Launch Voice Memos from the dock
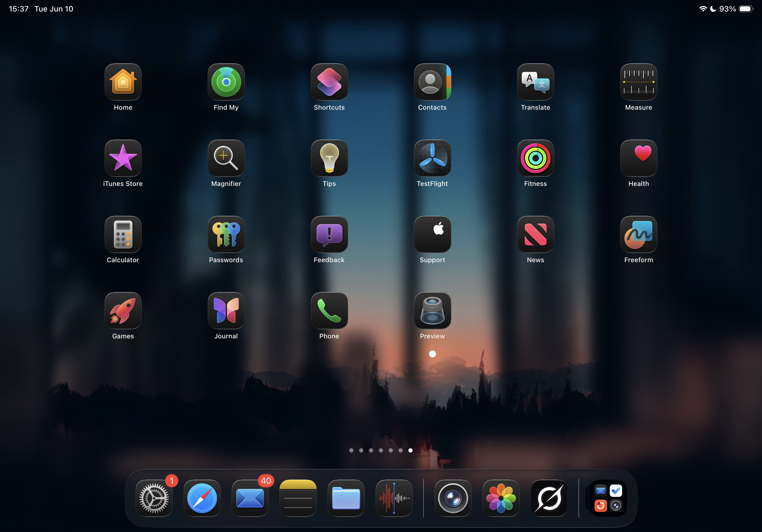 pyautogui.click(x=394, y=498)
